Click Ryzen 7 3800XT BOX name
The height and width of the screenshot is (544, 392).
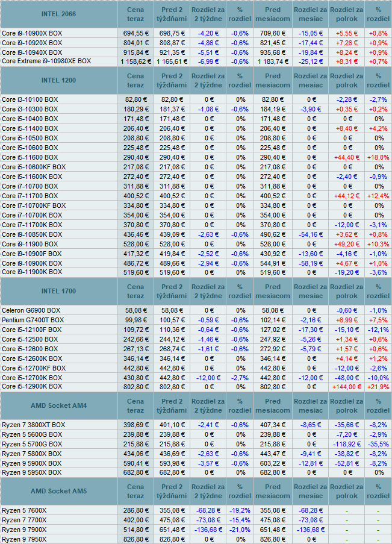pyautogui.click(x=33, y=425)
